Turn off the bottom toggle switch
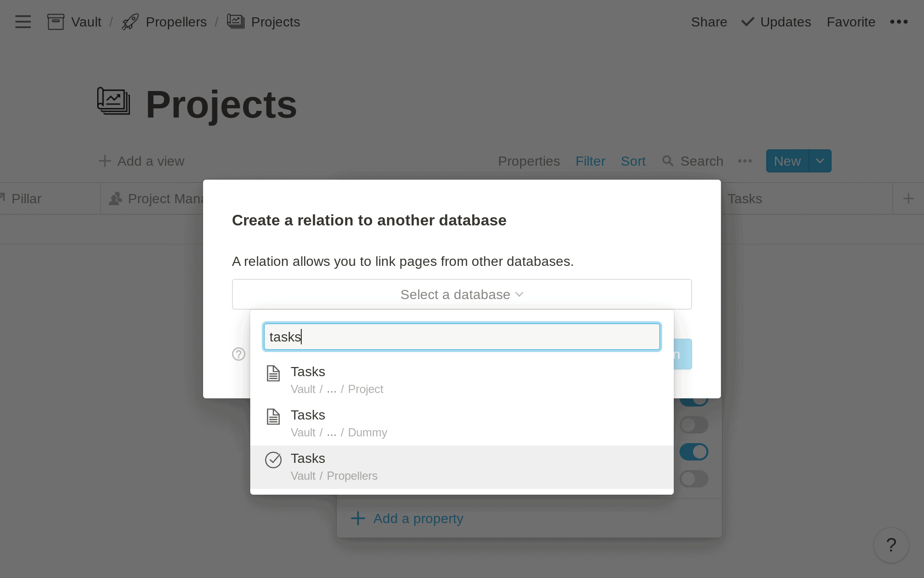The height and width of the screenshot is (578, 924). (694, 478)
